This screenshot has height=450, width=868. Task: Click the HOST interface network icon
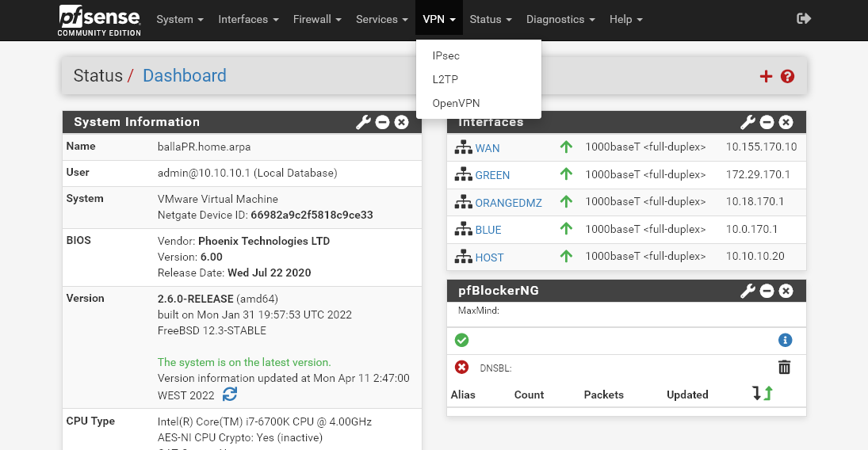coord(464,257)
